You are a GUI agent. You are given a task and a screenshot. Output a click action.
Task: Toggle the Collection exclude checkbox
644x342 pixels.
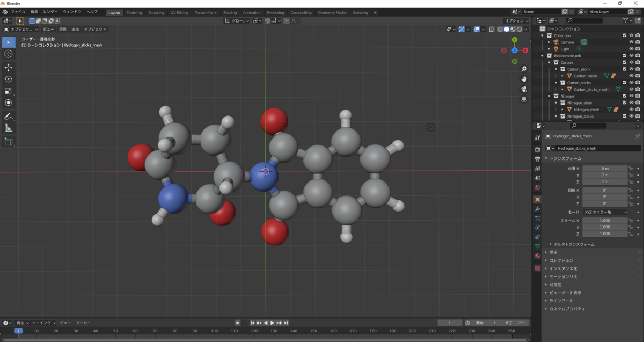tap(625, 35)
